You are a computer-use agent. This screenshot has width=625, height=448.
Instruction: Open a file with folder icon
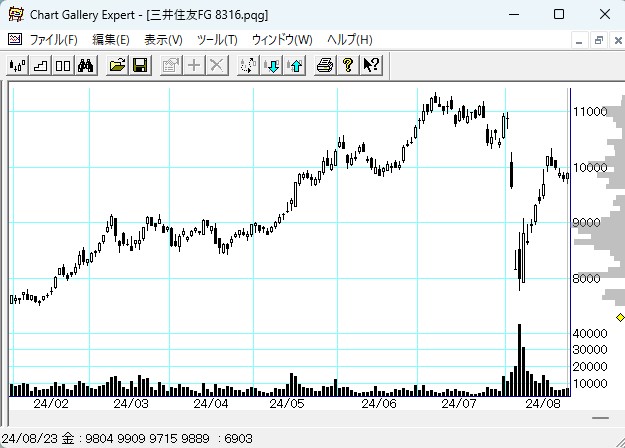coord(117,65)
